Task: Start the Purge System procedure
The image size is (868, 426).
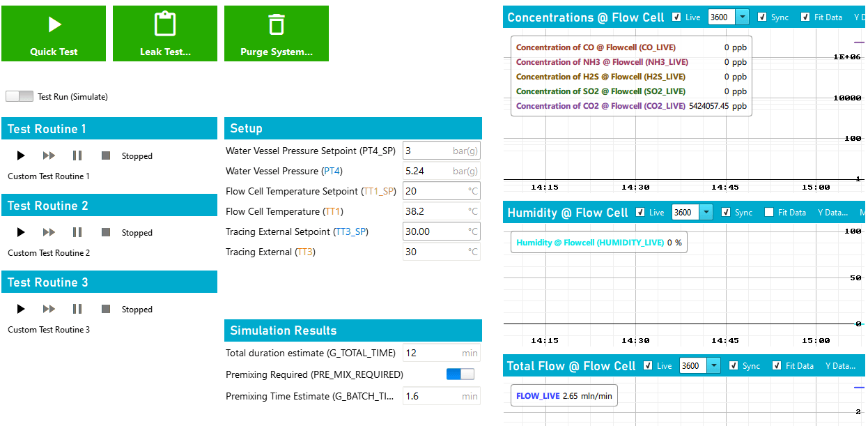Action: (277, 33)
